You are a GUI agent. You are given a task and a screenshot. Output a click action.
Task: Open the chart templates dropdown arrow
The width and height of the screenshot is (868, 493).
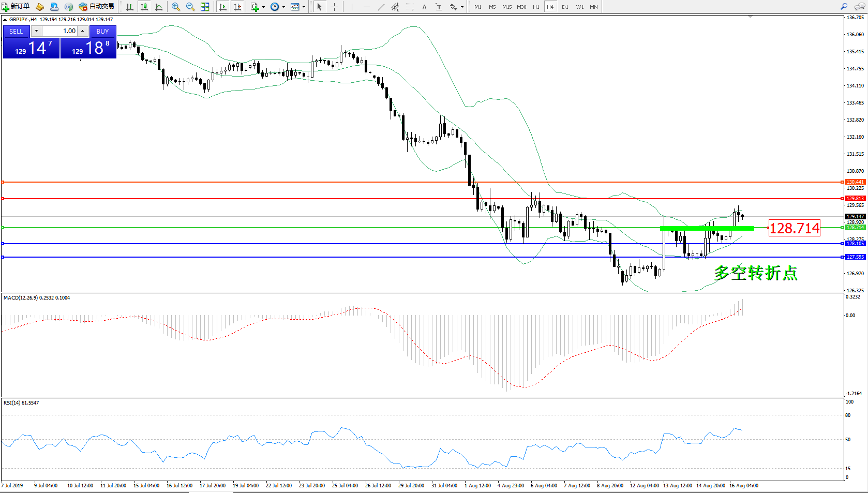point(304,7)
